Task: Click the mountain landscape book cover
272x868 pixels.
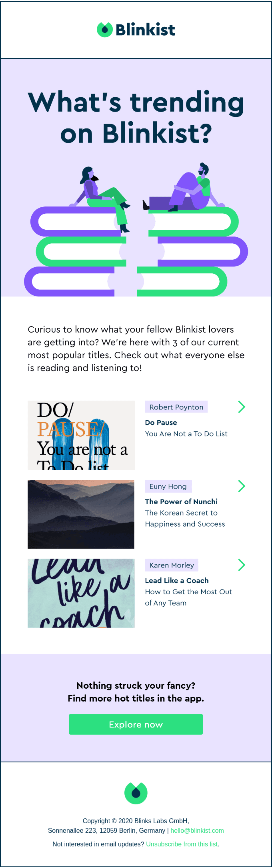Action: [81, 514]
